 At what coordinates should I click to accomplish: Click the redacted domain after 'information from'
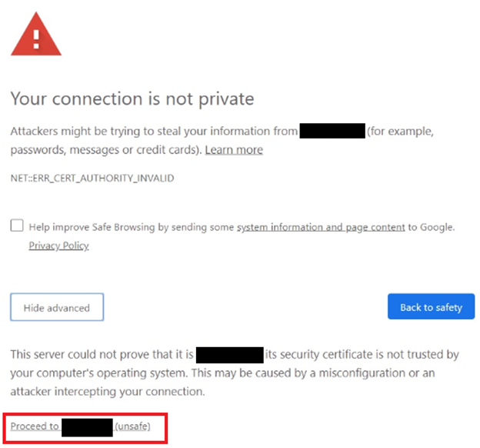pyautogui.click(x=332, y=132)
